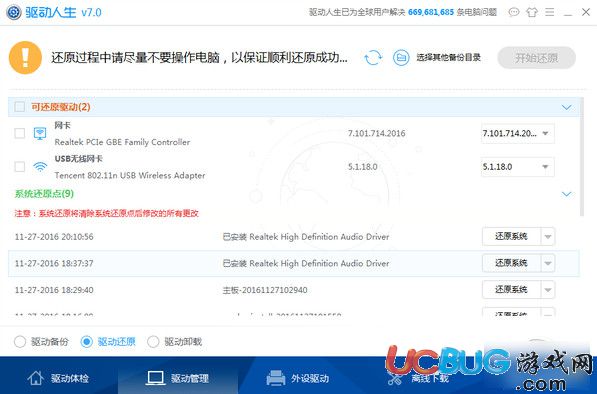Image resolution: width=597 pixels, height=394 pixels.
Task: Click the Tencent 802.11n USB Wireless Adapter text
Action: [x=130, y=175]
